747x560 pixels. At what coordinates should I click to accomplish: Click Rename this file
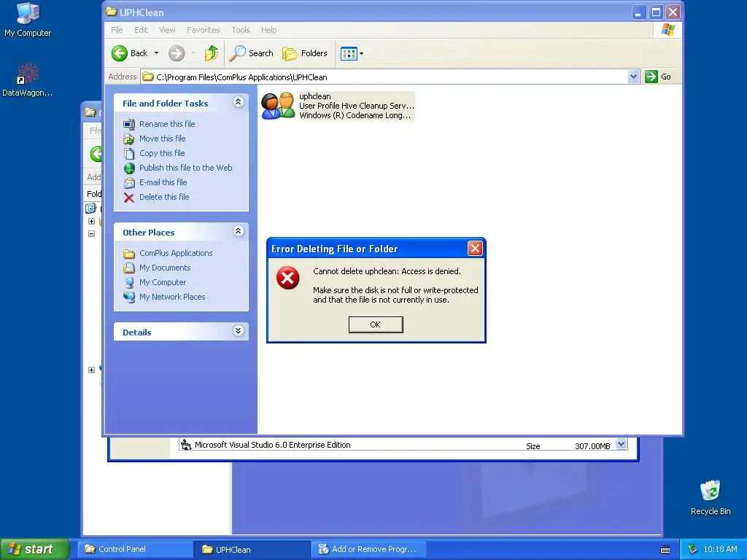(x=167, y=124)
